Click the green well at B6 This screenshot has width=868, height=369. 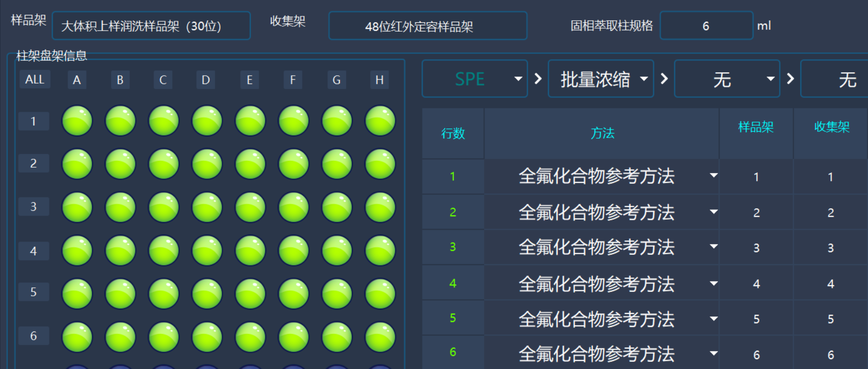click(x=120, y=337)
